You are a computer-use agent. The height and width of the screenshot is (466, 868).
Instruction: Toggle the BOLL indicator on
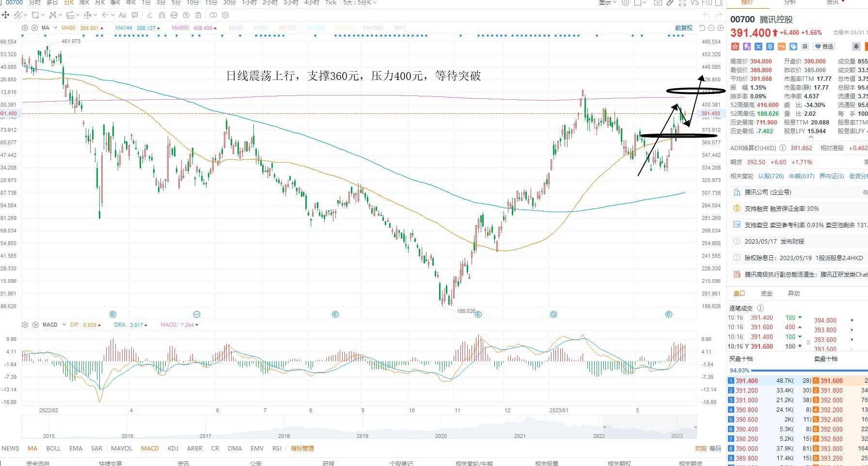tap(53, 449)
